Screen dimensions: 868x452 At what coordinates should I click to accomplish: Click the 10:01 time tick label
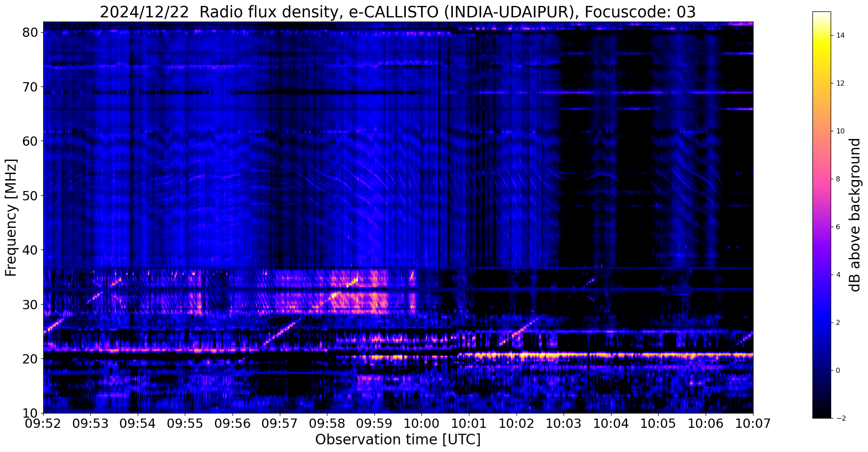click(469, 424)
